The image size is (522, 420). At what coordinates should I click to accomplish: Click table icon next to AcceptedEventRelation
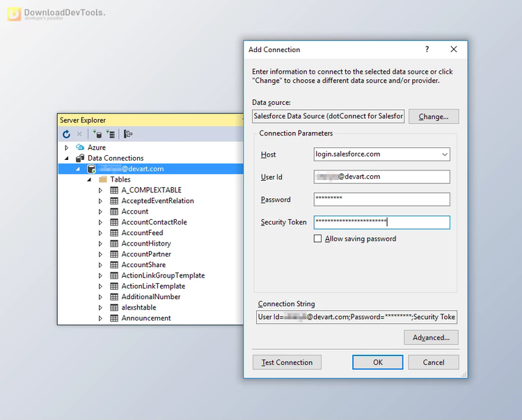[x=114, y=201]
